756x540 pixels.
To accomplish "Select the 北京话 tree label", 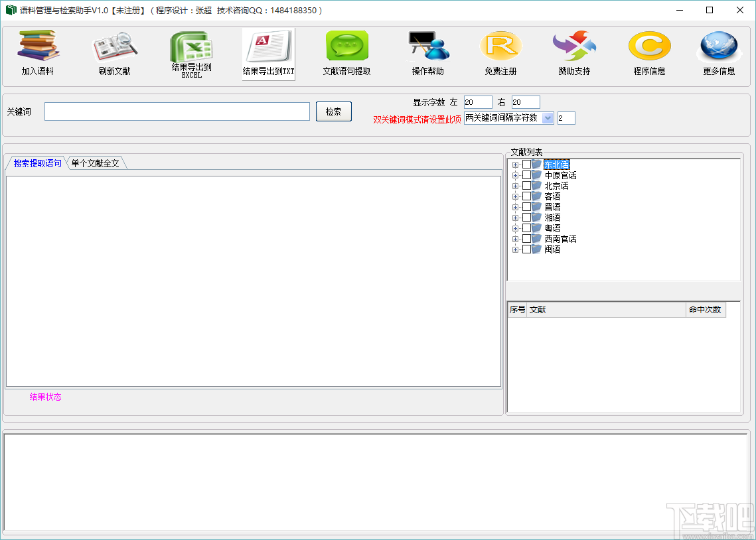I will [x=556, y=186].
